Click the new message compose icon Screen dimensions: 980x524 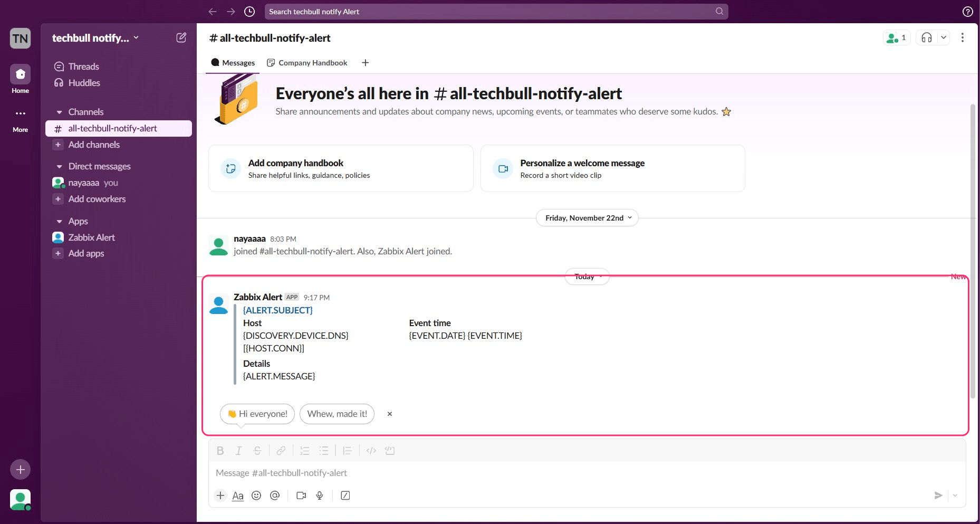click(x=181, y=37)
